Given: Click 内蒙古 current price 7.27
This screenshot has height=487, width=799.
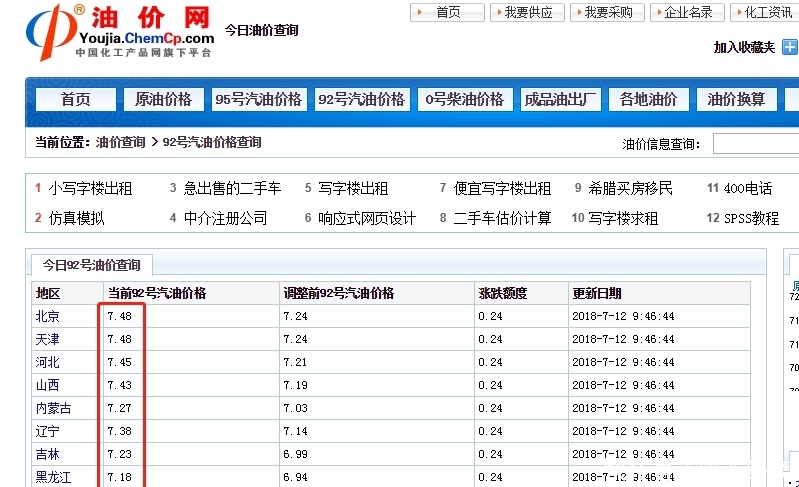Looking at the screenshot, I should point(120,408).
